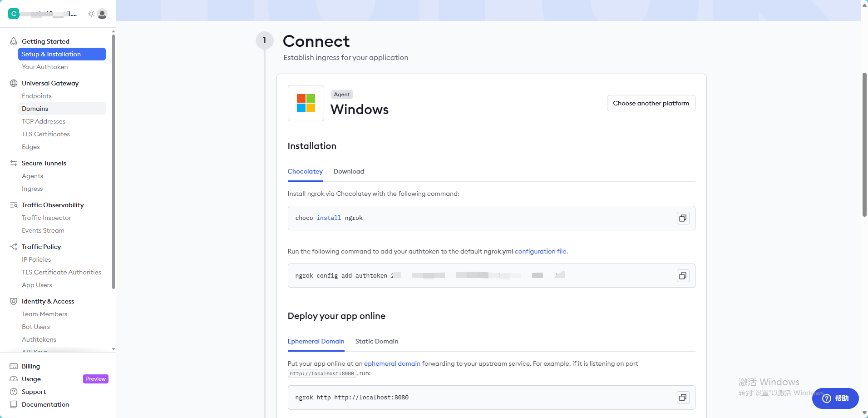Click the Billing label
This screenshot has height=418, width=868.
(31, 366)
